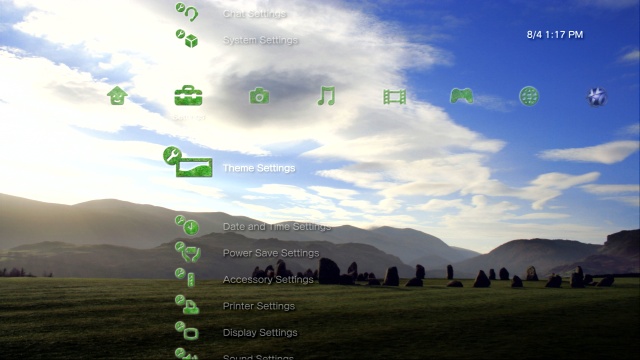
Task: Open the Game controller category
Action: 462,96
